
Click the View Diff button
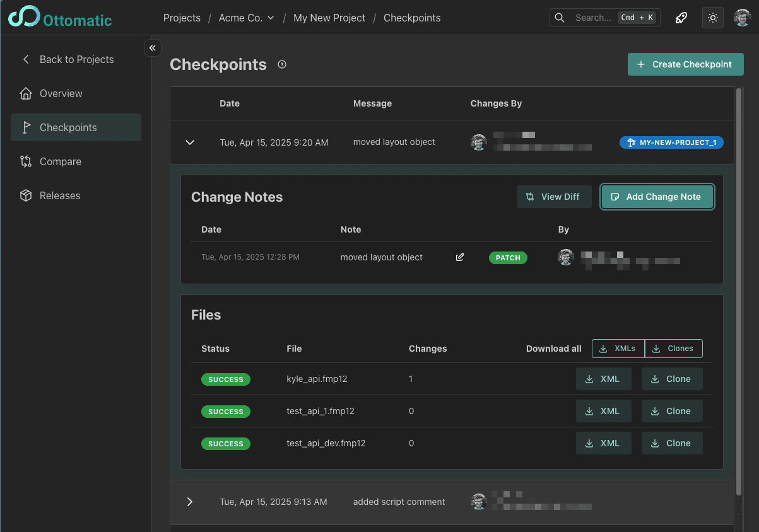(553, 197)
